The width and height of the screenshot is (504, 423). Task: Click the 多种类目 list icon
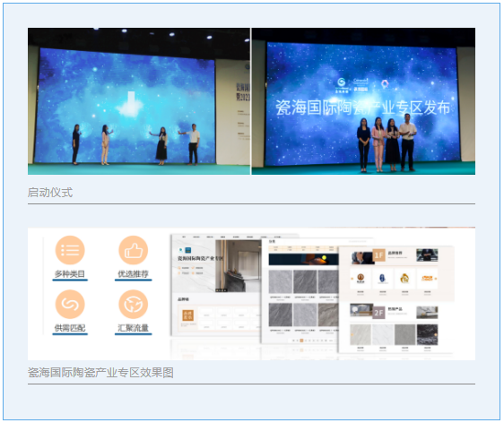[x=70, y=250]
